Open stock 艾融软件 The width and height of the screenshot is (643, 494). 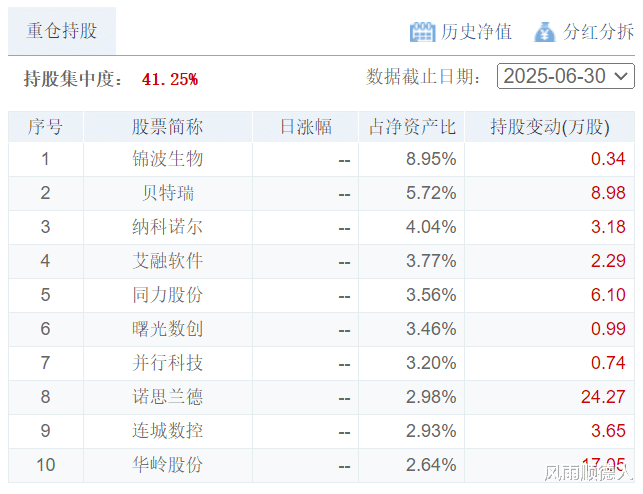pos(168,261)
